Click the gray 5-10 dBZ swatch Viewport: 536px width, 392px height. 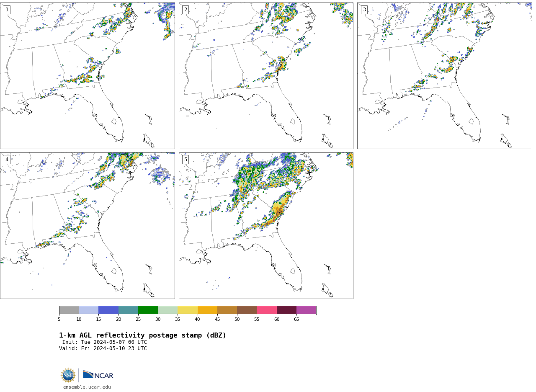pos(69,310)
